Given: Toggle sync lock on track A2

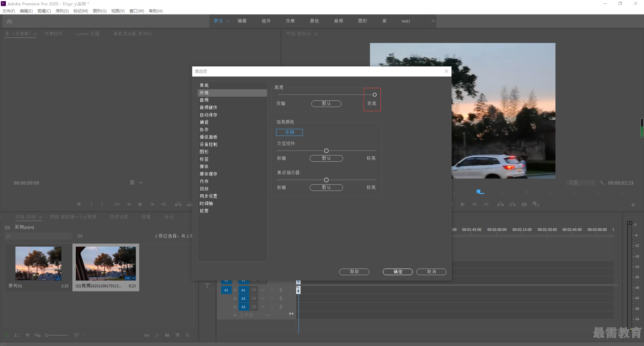Looking at the screenshot, I should [254, 298].
